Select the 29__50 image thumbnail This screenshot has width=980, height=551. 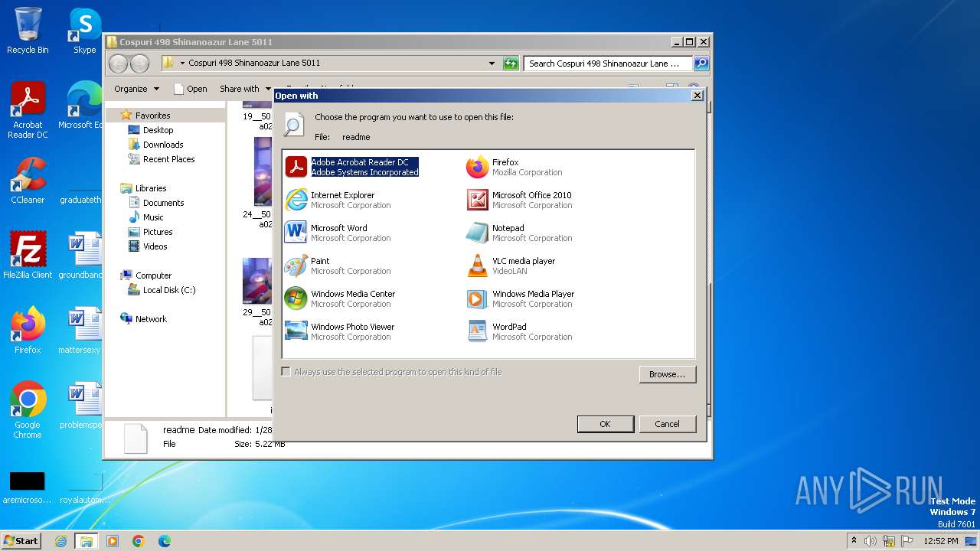click(258, 281)
